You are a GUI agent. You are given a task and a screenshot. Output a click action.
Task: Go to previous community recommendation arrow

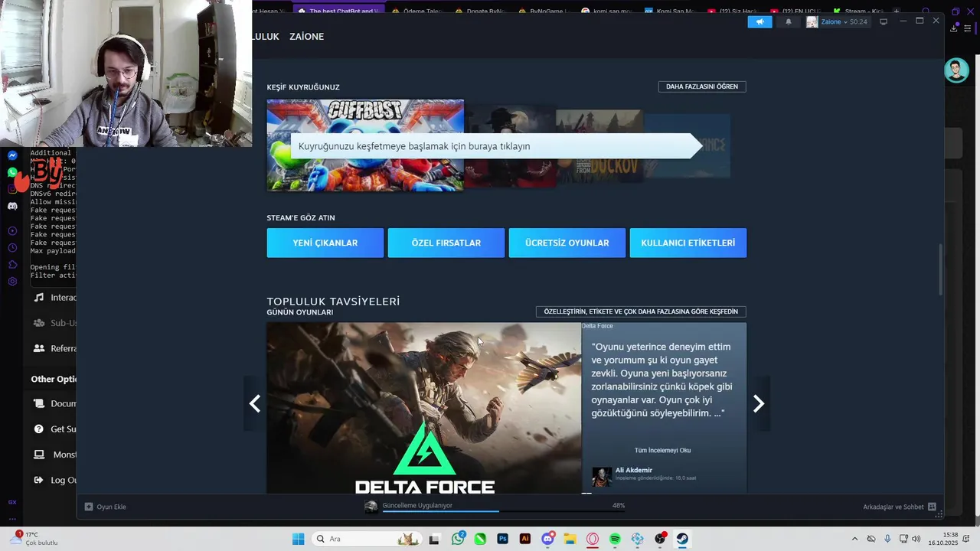tap(255, 403)
